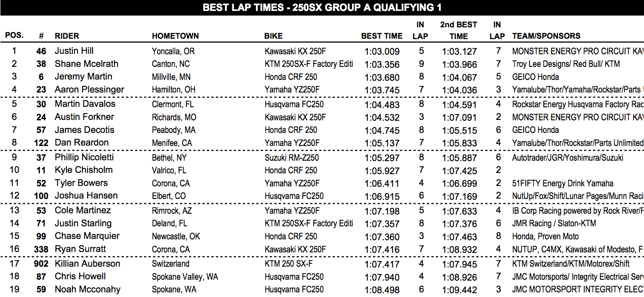
Task: Click the BEST TIME column header
Action: [x=382, y=36]
